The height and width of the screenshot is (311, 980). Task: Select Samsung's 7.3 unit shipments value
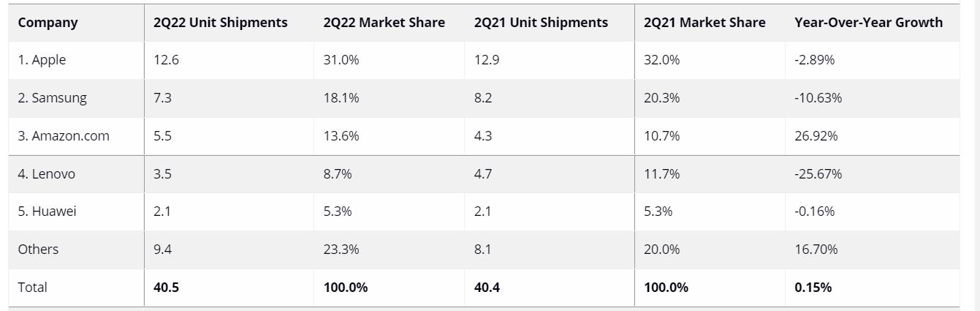(x=162, y=99)
